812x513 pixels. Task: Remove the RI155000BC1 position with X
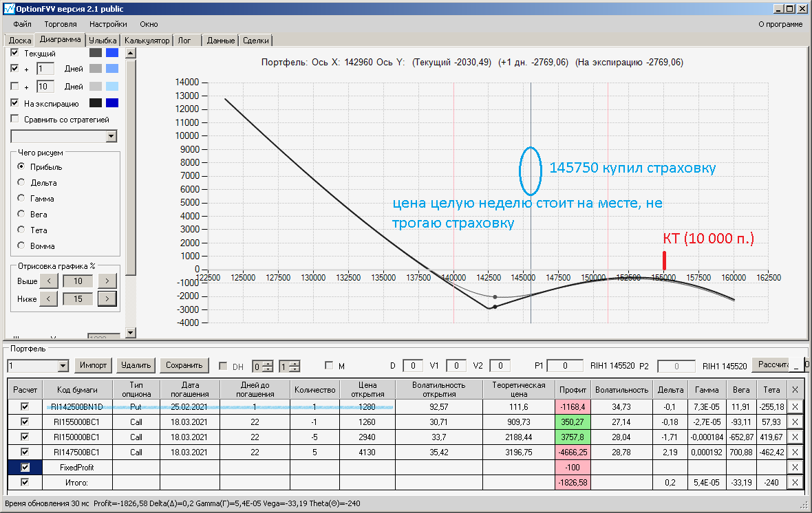click(x=795, y=422)
